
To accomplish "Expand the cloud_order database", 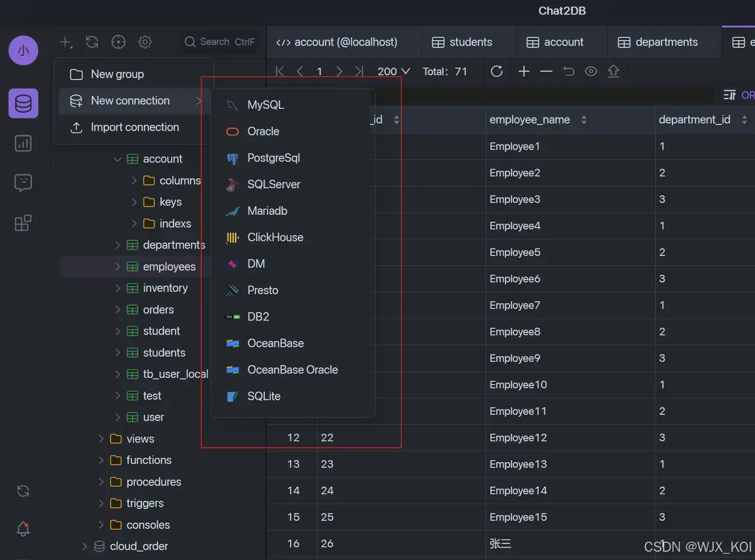I will pos(84,546).
